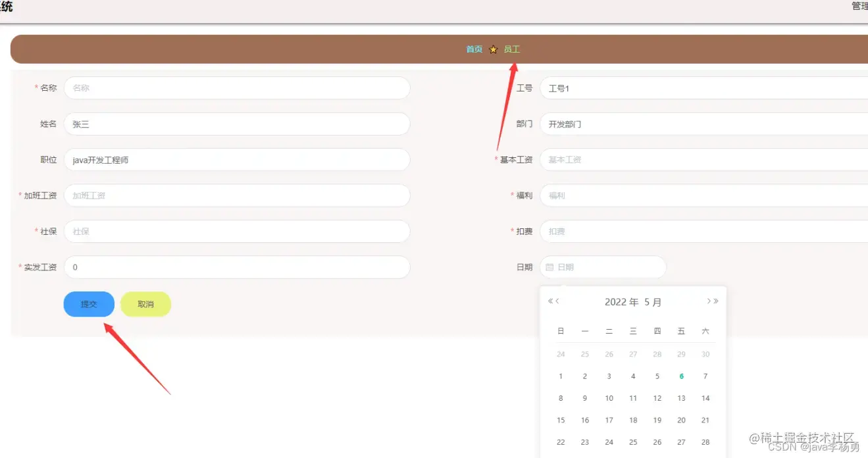This screenshot has width=868, height=458.
Task: Select May 5 in the calendar
Action: pos(657,376)
